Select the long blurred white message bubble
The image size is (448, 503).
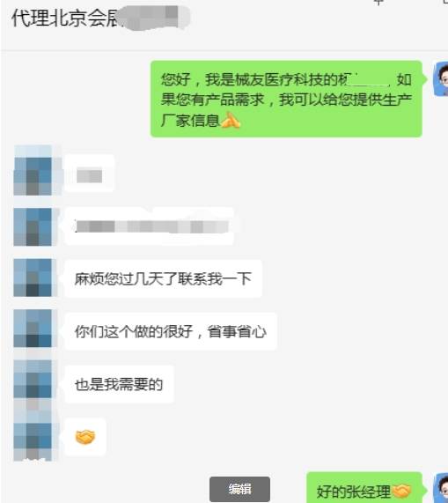[x=150, y=226]
